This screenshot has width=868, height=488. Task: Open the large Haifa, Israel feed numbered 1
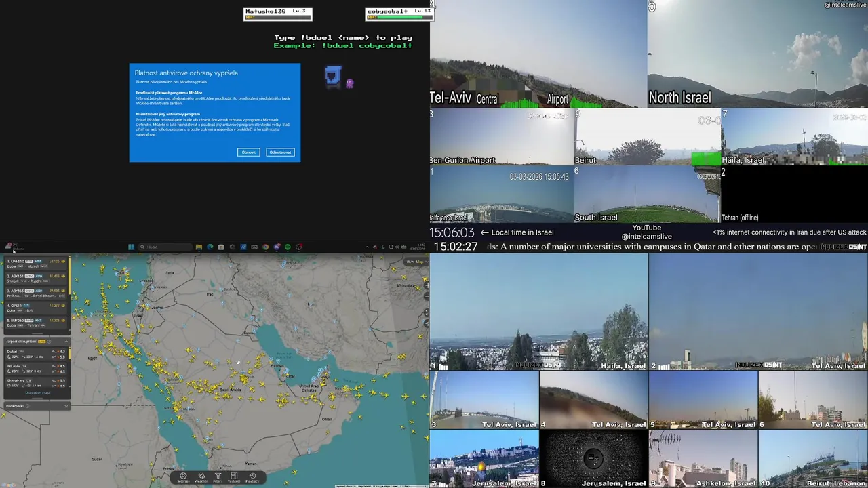coord(538,312)
